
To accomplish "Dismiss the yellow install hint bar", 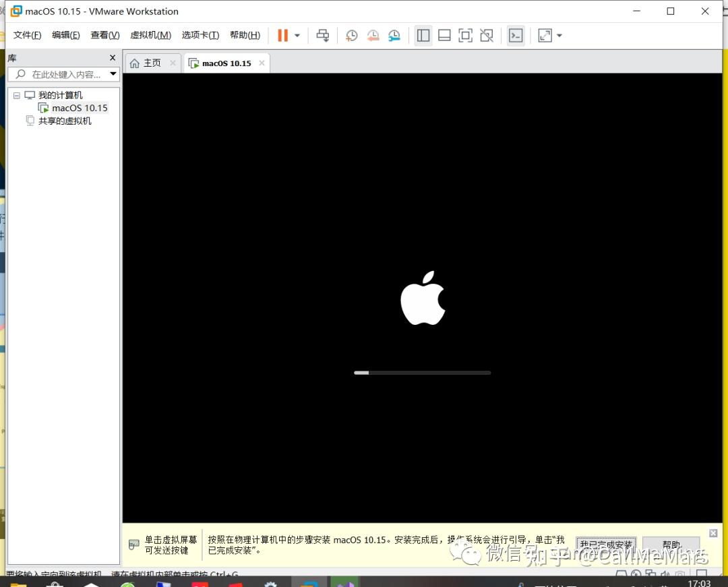I will (x=713, y=533).
